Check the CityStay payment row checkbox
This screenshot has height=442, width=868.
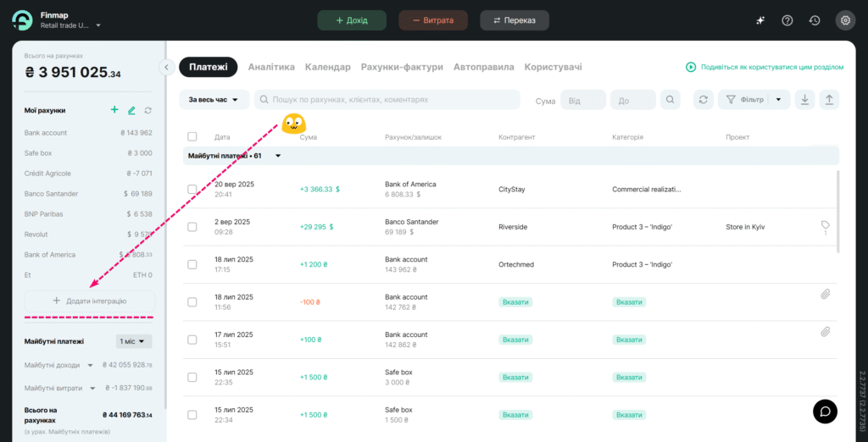click(x=192, y=189)
